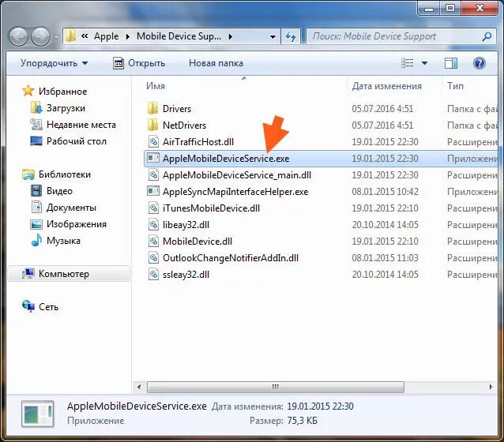
Task: Sort by the Имя column header
Action: [156, 86]
